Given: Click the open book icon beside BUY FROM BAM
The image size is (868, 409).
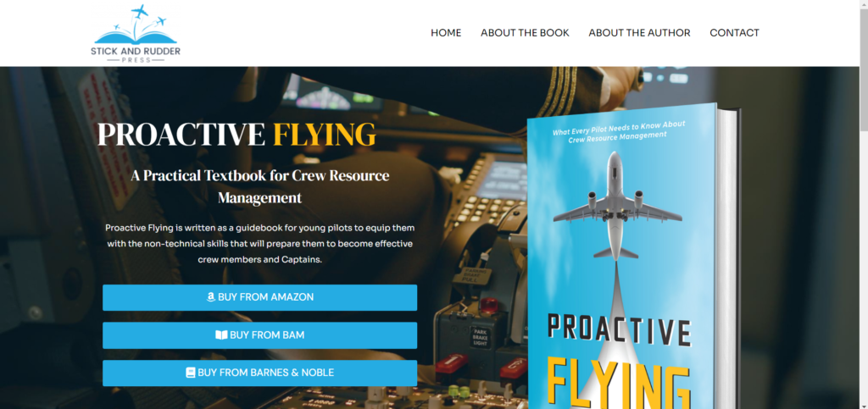Looking at the screenshot, I should click(x=221, y=335).
